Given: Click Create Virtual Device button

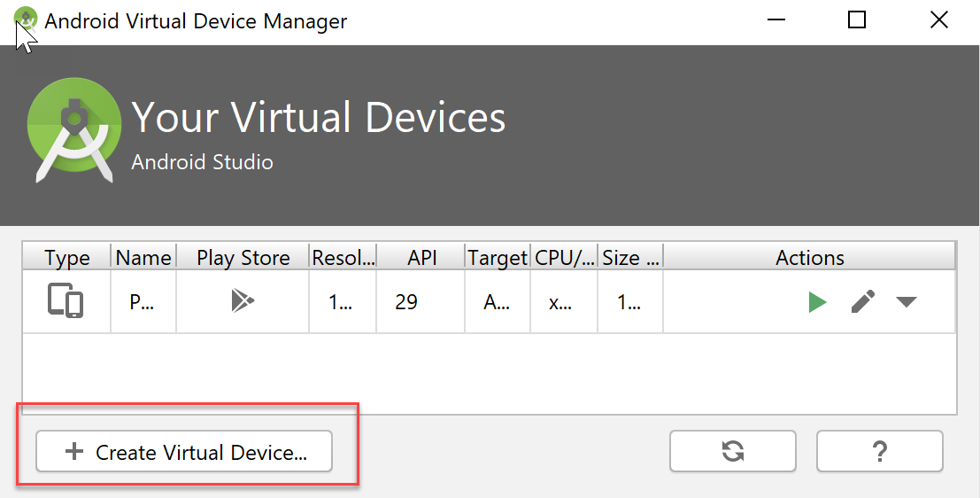Looking at the screenshot, I should (x=184, y=451).
